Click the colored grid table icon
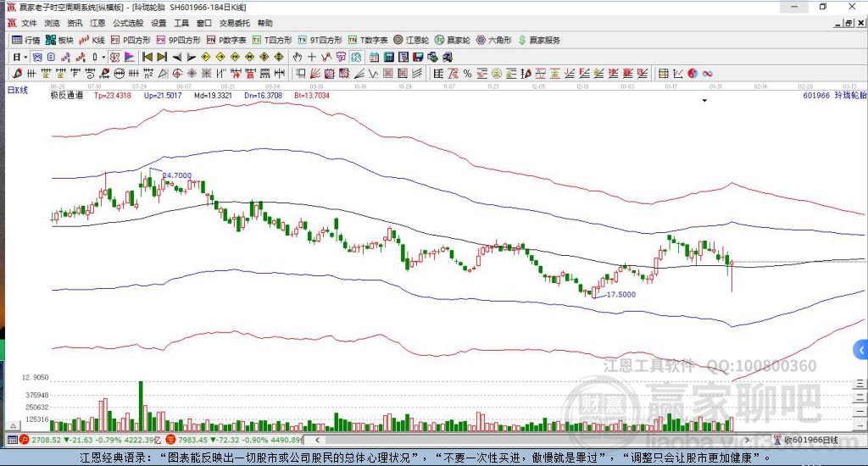 [x=663, y=74]
